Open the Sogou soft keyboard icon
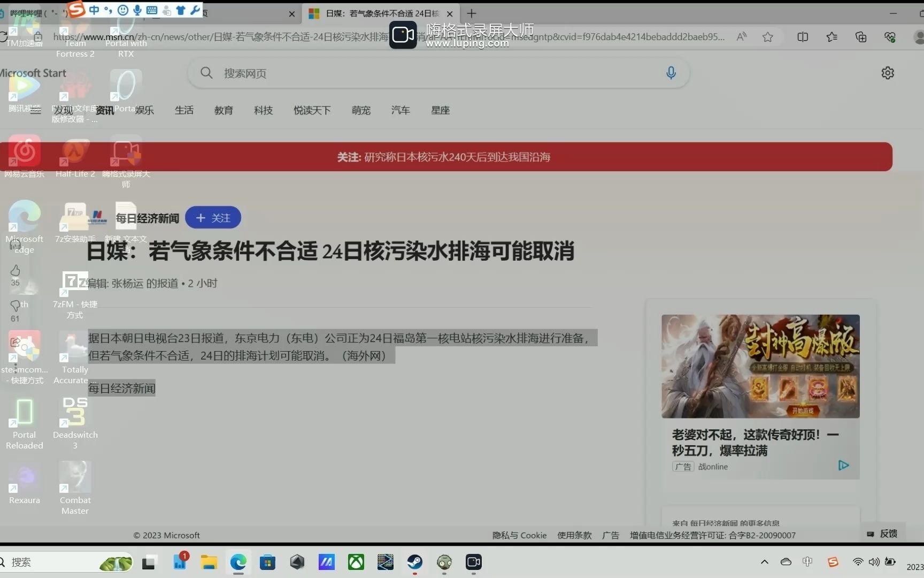 [x=152, y=10]
